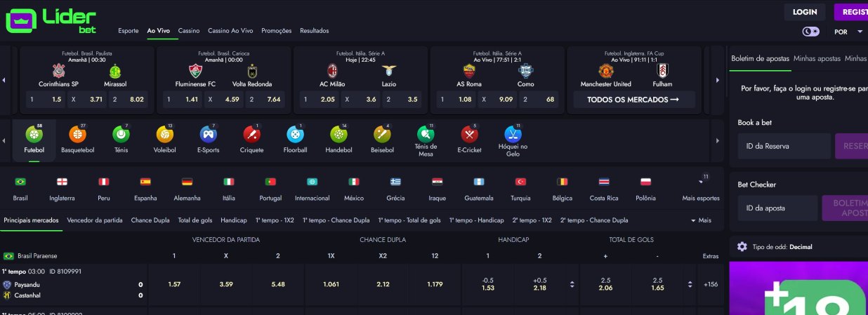This screenshot has width=868, height=315.
Task: Select the Total de gols market tab
Action: coord(195,220)
